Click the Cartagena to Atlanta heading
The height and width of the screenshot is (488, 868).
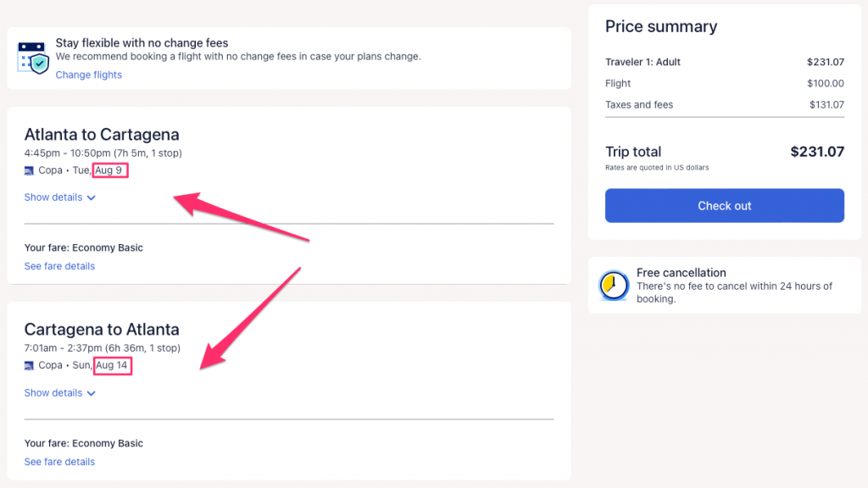click(x=102, y=330)
